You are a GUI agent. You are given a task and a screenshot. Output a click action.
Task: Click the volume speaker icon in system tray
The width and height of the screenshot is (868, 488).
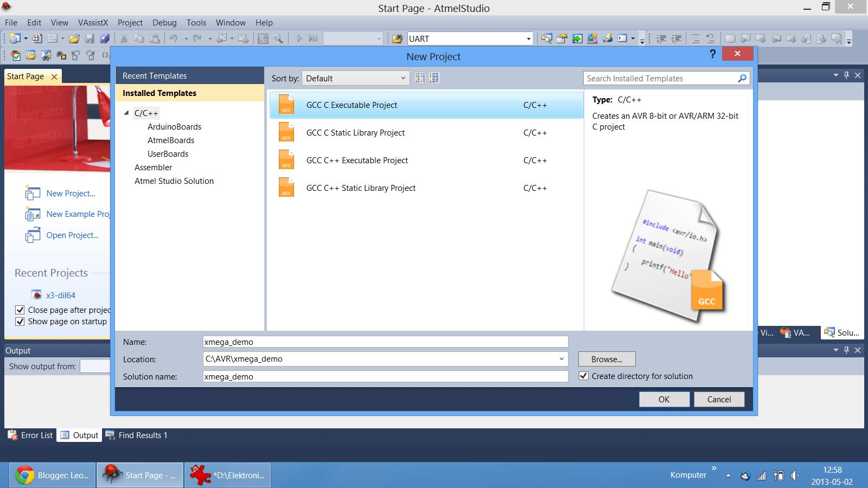(795, 476)
